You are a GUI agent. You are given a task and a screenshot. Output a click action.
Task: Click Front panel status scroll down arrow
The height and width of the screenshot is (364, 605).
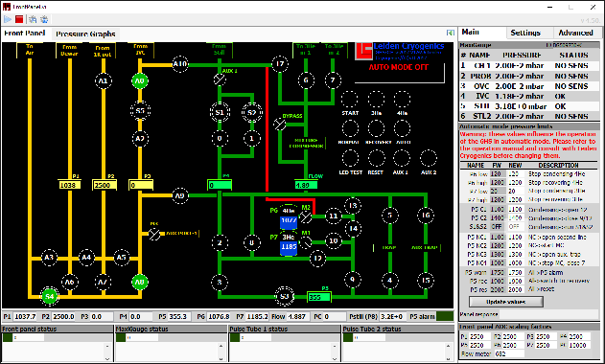pyautogui.click(x=107, y=358)
